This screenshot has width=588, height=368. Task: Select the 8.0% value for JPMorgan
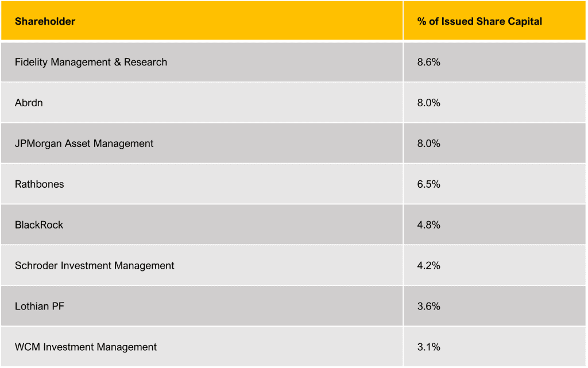coord(428,144)
